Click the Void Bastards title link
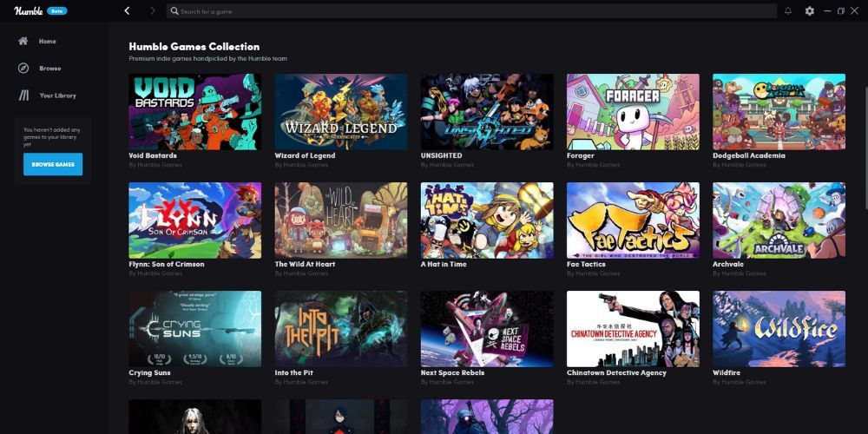 point(153,155)
